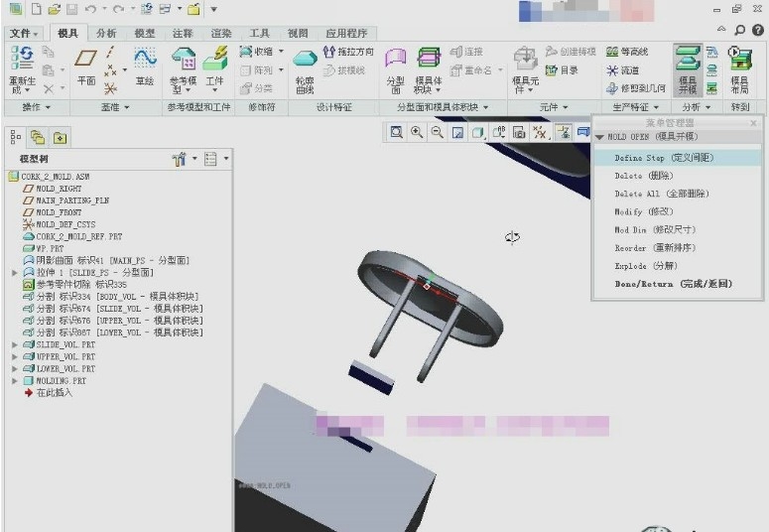Viewport: 769px width, 532px height.
Task: Open the Favorites tab icon in navigator
Action: (x=60, y=138)
